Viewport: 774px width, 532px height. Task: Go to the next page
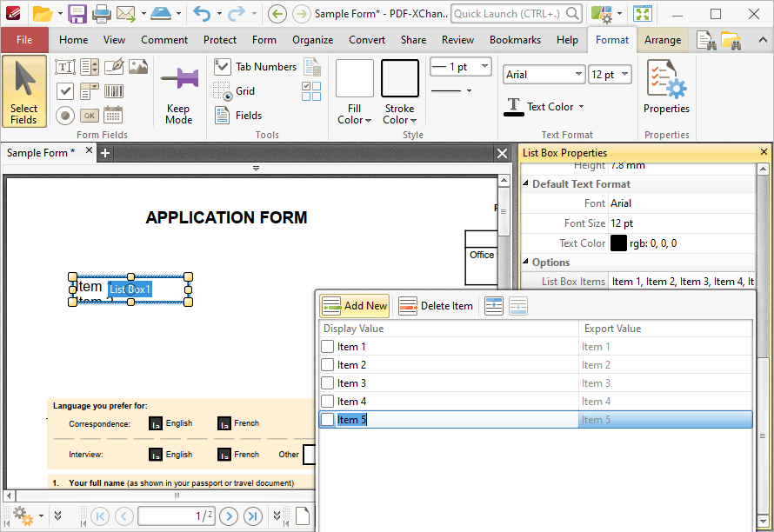[229, 516]
